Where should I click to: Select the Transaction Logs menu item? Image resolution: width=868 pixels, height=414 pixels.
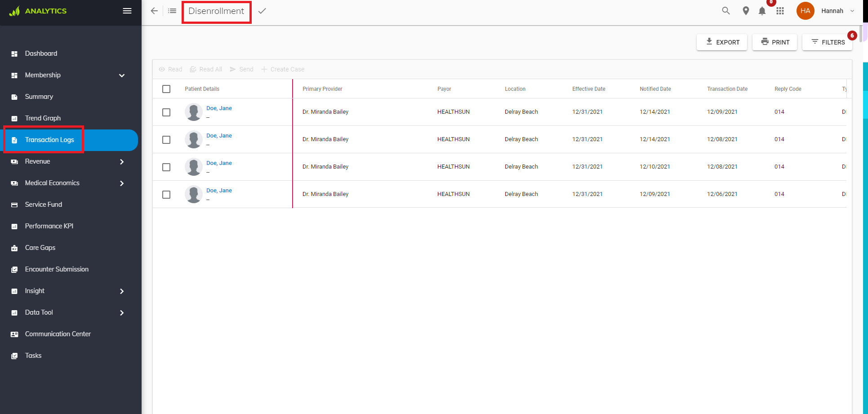click(71, 140)
